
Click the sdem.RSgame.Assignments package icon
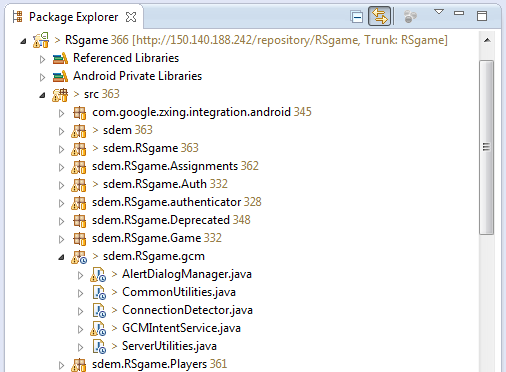(79, 167)
